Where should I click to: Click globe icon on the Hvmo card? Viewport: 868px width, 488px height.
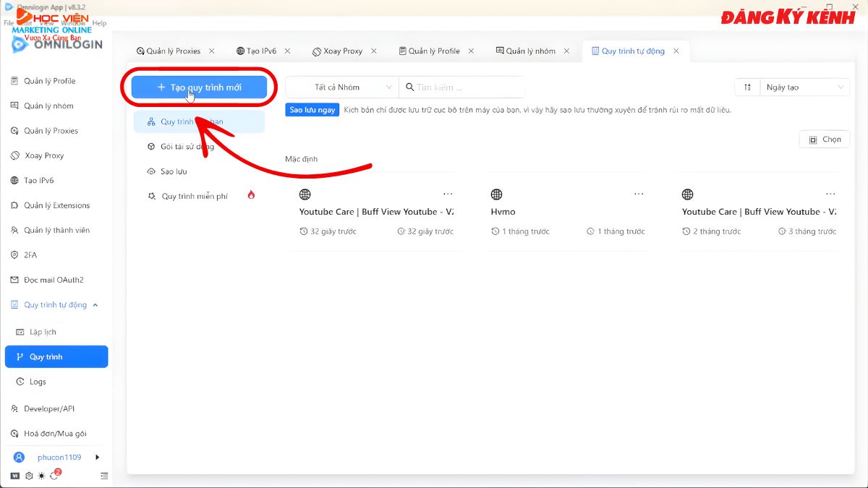(496, 194)
